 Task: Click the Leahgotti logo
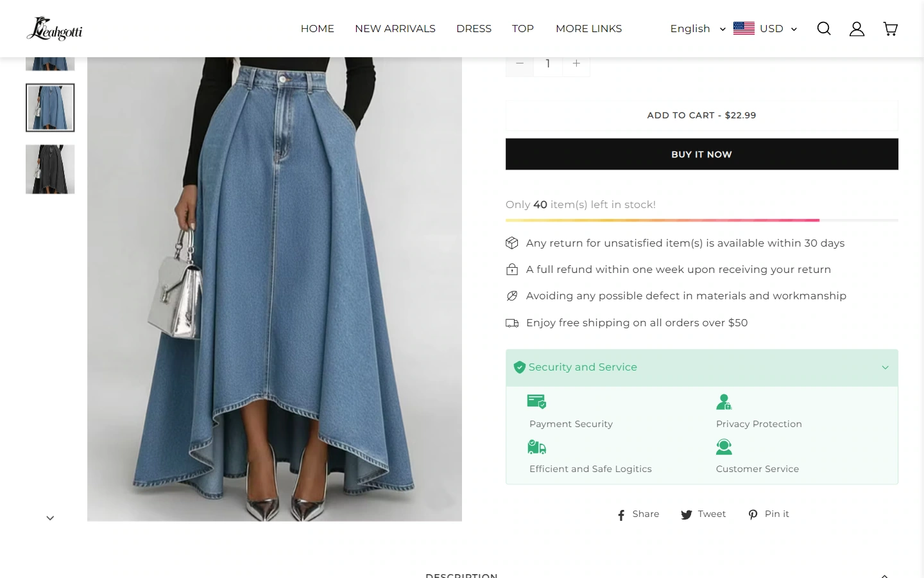(55, 28)
